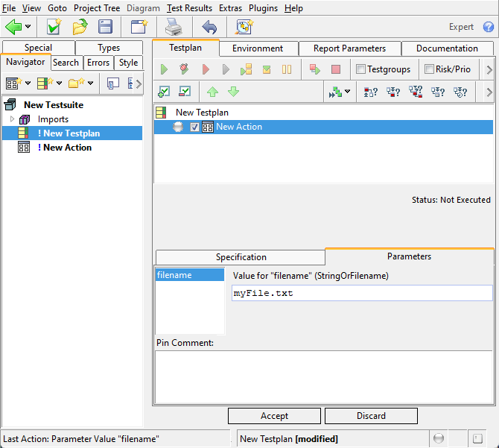Open the new folder dropdown in navigator

tap(90, 83)
